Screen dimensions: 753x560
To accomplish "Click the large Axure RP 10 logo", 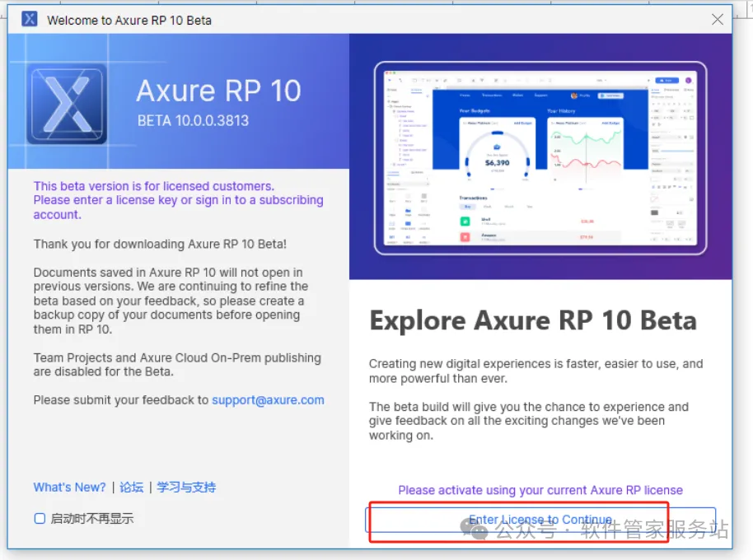I will pyautogui.click(x=68, y=104).
